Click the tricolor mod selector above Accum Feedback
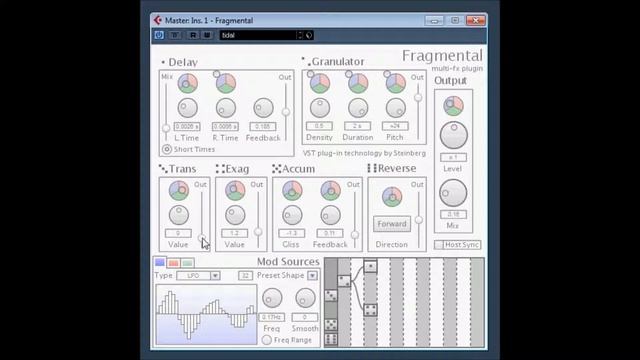This screenshot has height=360, width=640. pos(330,190)
